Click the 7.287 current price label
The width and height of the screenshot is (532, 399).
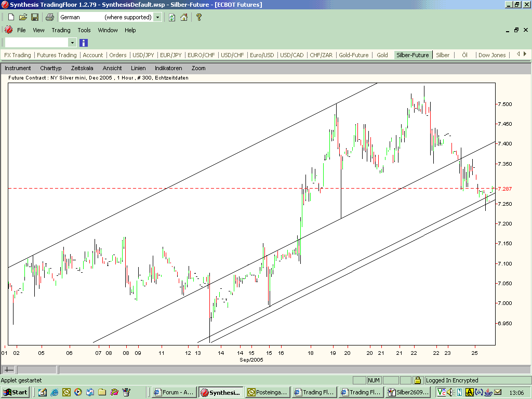[x=505, y=189]
